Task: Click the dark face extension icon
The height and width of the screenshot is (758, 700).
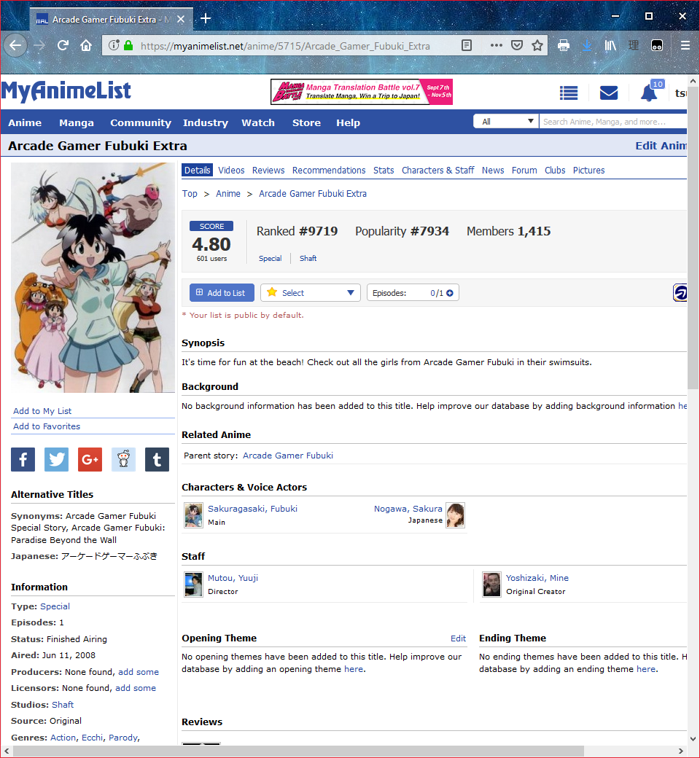Action: [657, 45]
